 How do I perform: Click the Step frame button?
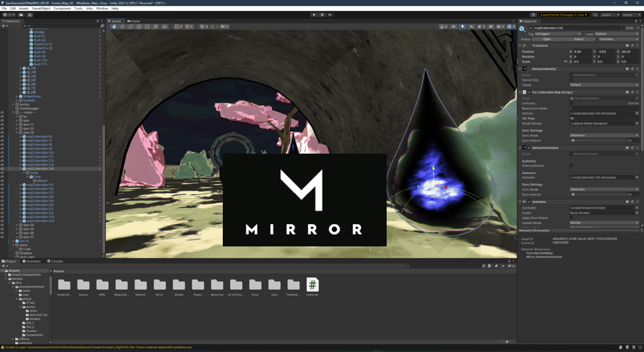330,15
